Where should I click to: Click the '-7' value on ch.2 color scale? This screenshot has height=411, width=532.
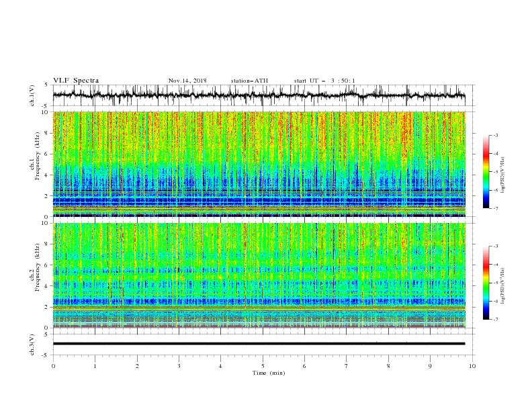[x=495, y=320]
